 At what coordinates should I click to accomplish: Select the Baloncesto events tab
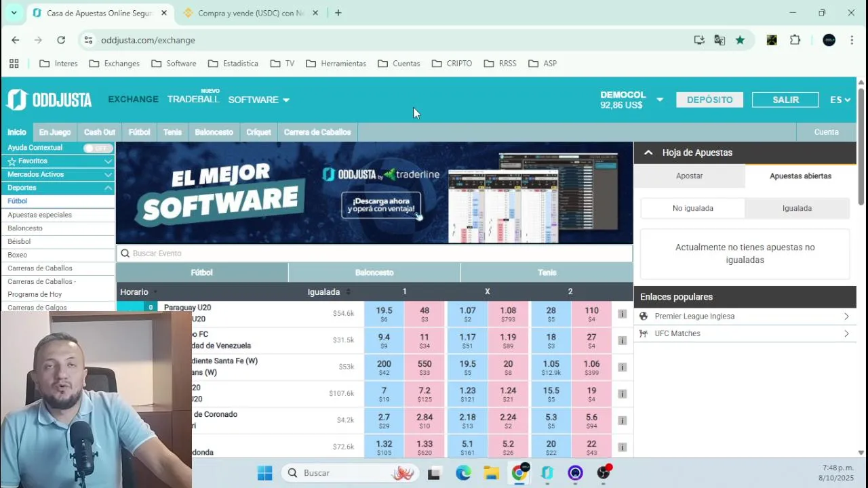(374, 272)
